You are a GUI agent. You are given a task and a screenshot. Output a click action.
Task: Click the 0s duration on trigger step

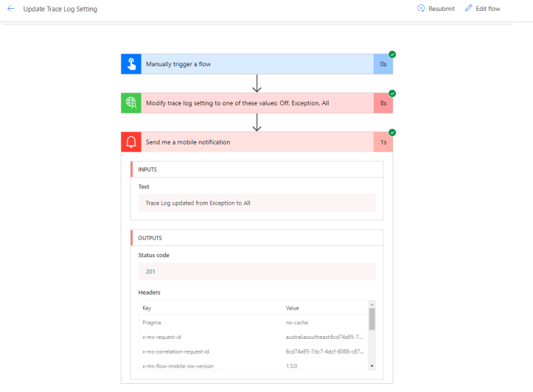383,64
